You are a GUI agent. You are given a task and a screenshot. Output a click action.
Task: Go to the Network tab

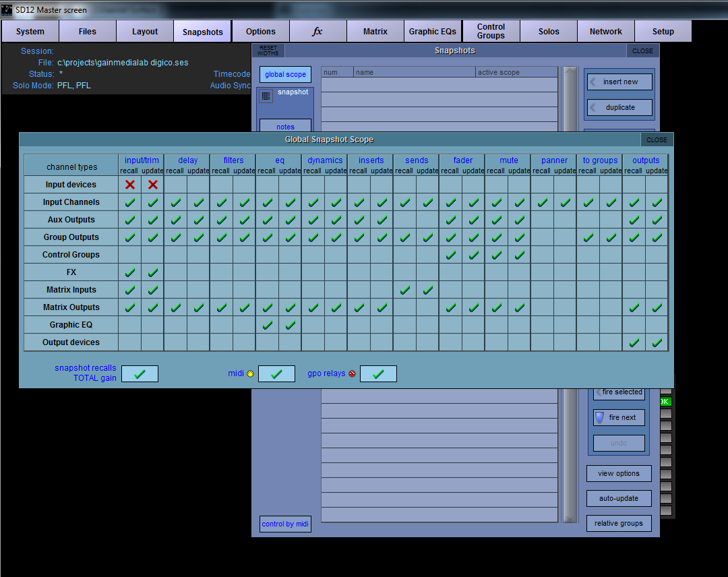[606, 32]
